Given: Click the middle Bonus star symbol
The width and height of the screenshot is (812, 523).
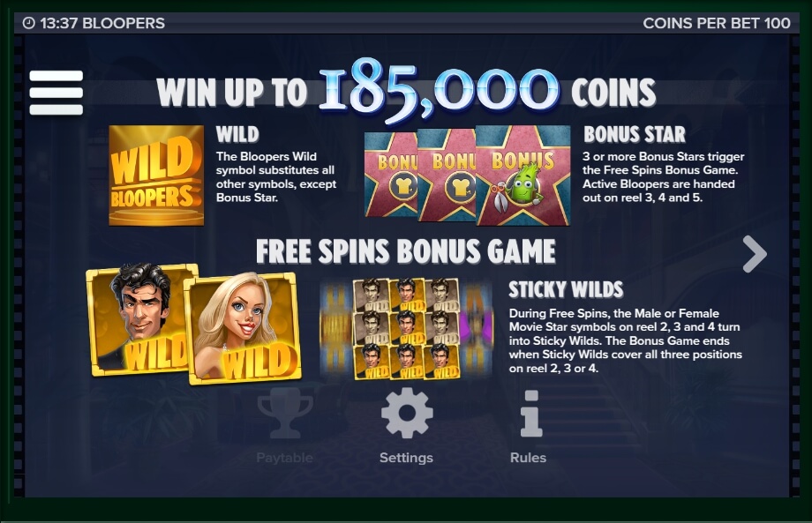Looking at the screenshot, I should point(447,176).
